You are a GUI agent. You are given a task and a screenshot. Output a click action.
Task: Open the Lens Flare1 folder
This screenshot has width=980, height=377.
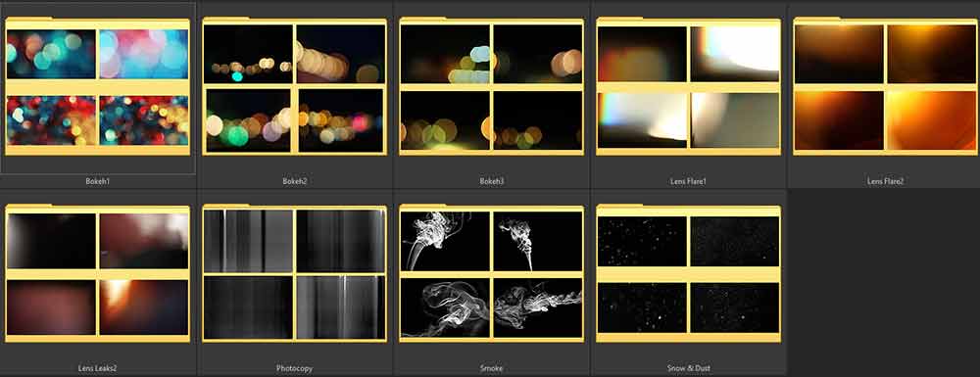pyautogui.click(x=688, y=86)
